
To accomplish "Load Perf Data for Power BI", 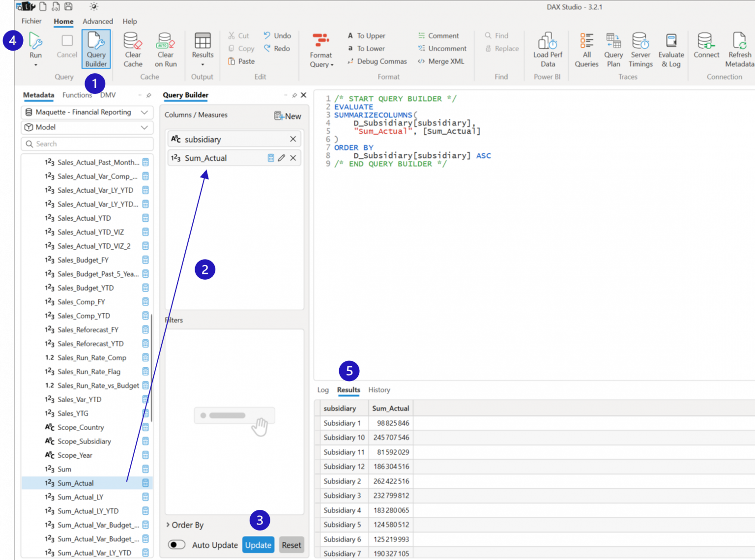I will click(547, 49).
